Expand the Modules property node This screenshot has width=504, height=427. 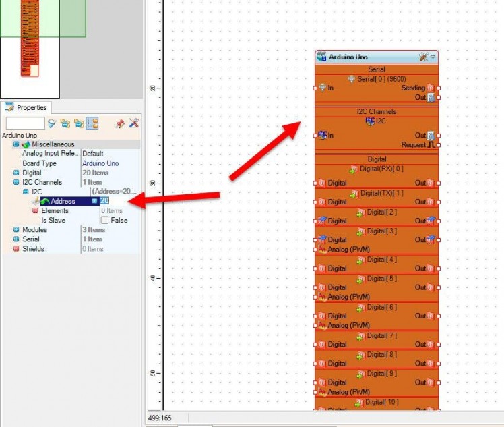pyautogui.click(x=15, y=230)
